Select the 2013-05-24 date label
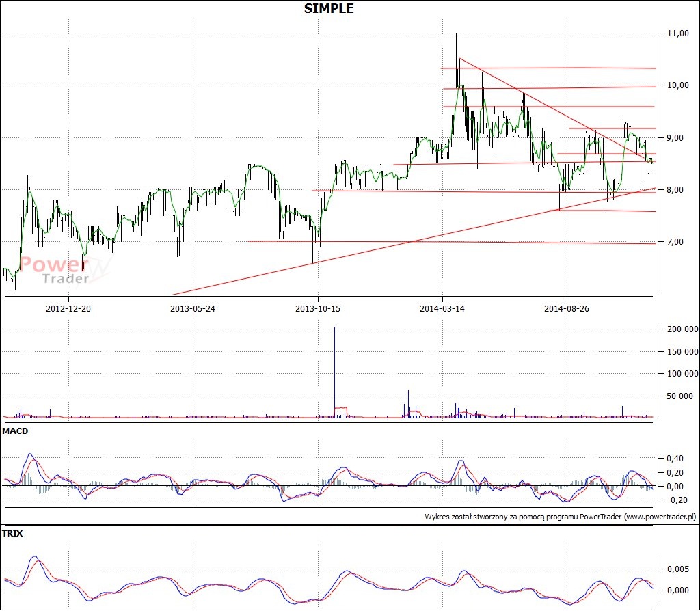Image resolution: width=700 pixels, height=611 pixels. point(192,308)
